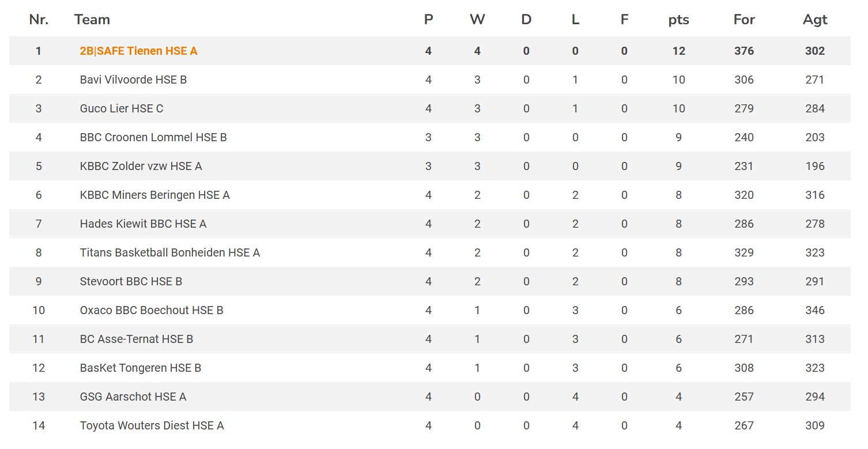Click Titans Basketball Bonheiden HSE A
Viewport: 868px width, 449px height.
[169, 252]
